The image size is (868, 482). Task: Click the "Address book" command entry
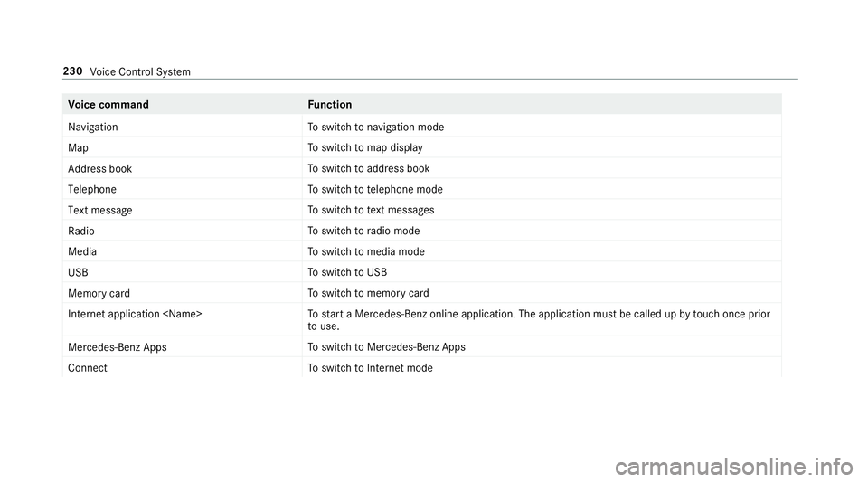coord(100,169)
